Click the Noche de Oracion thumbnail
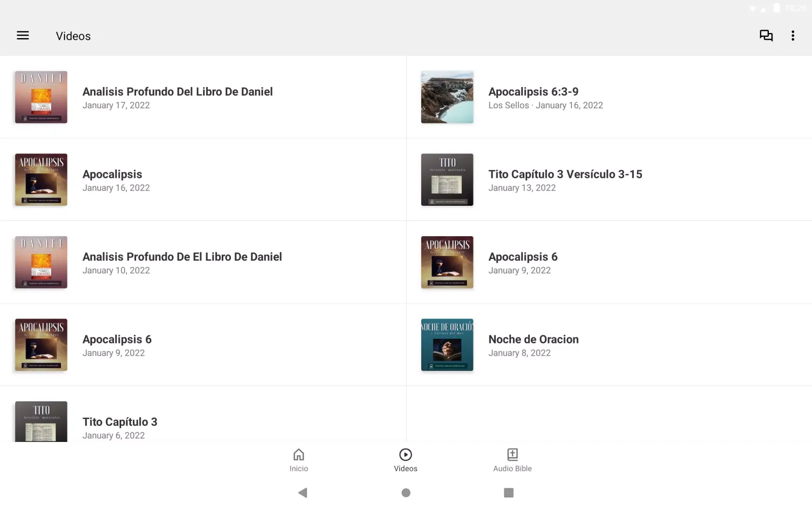Image resolution: width=812 pixels, height=508 pixels. (x=447, y=345)
